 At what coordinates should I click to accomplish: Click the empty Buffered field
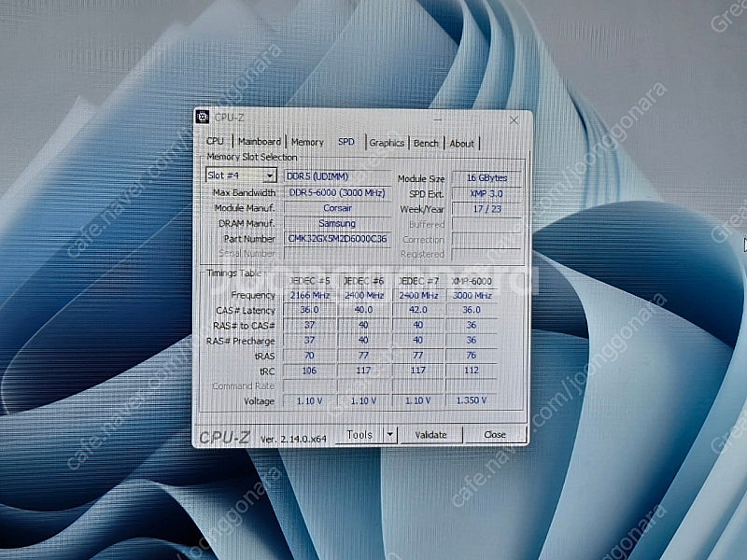pos(486,224)
